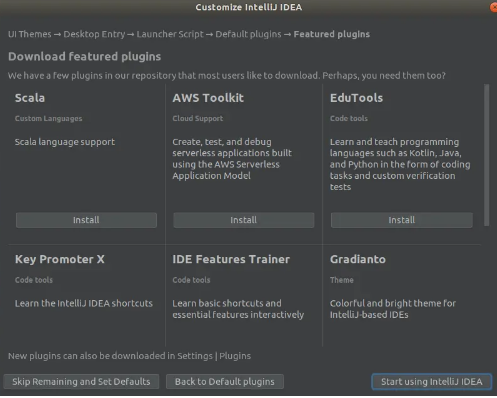Viewport: 497px width, 398px height.
Task: Click the plugins list vertical scrollbar
Action: pyautogui.click(x=487, y=155)
